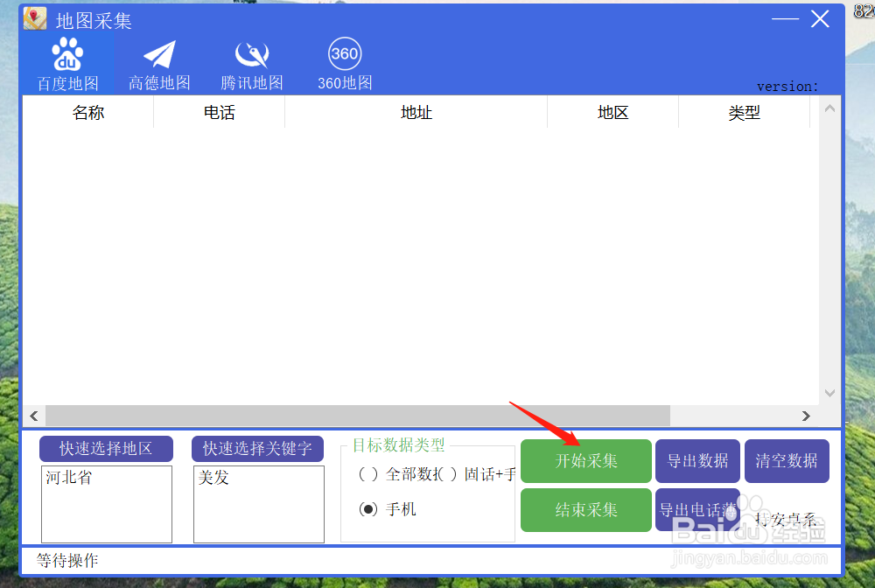Sort by 地址 column header

click(x=416, y=113)
